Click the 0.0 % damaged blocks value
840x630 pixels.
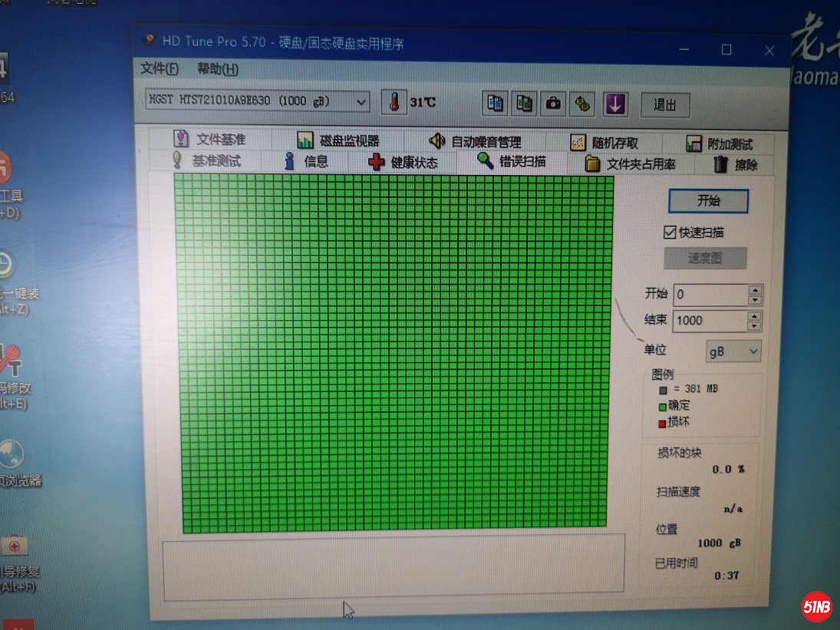pyautogui.click(x=727, y=470)
